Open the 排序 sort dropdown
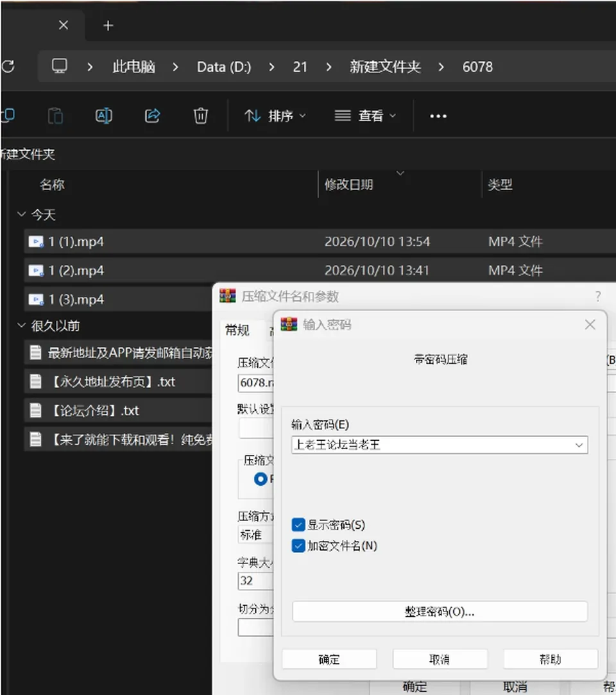The image size is (616, 695). pos(275,116)
